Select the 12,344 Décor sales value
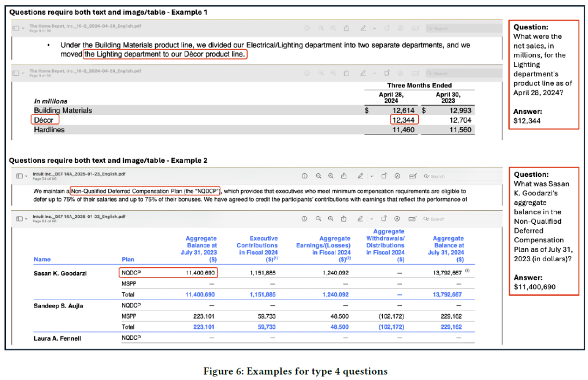The width and height of the screenshot is (588, 380). [x=403, y=120]
